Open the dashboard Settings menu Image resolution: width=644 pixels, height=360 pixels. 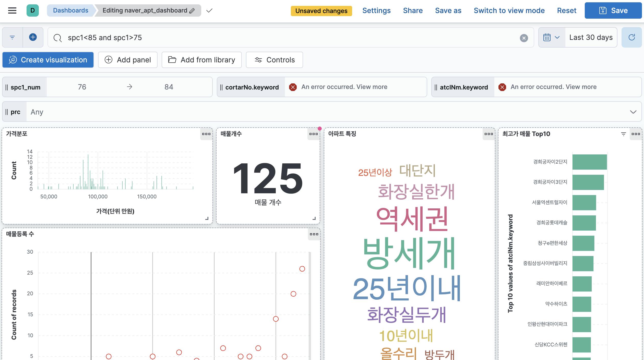pyautogui.click(x=376, y=10)
